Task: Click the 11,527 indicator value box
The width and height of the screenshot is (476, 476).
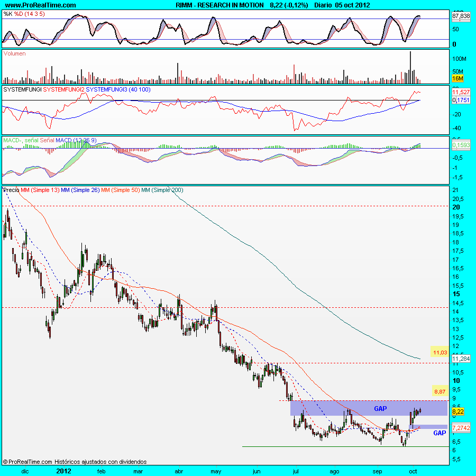Action: 461,92
